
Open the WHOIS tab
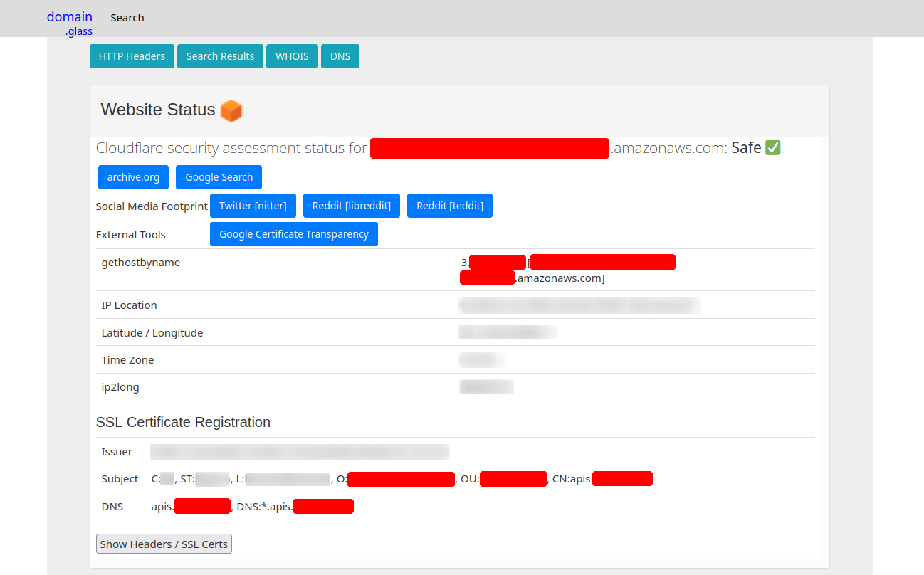(292, 56)
